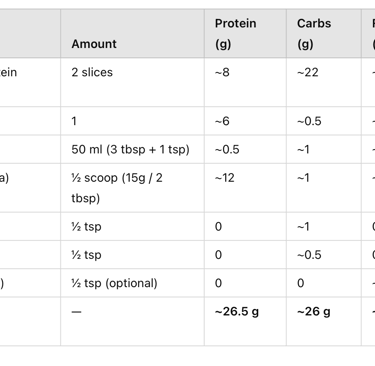Select the '~6' protein cell
Screen dimensions: 375x366
pos(222,121)
